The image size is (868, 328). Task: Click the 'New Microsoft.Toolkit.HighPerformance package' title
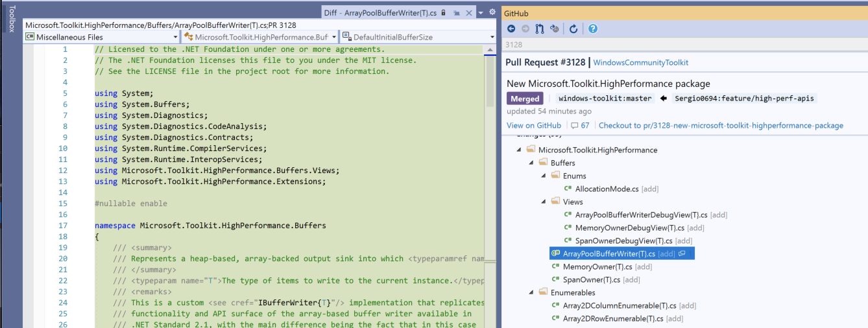(609, 84)
